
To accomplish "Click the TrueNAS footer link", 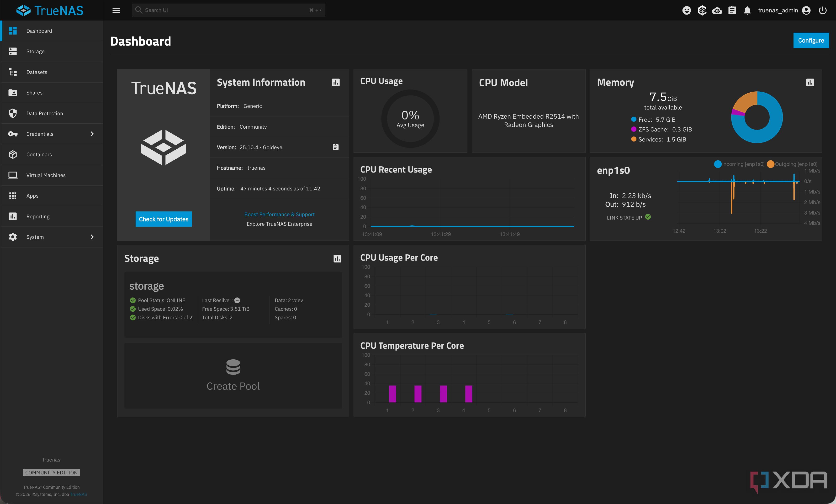I will point(78,494).
